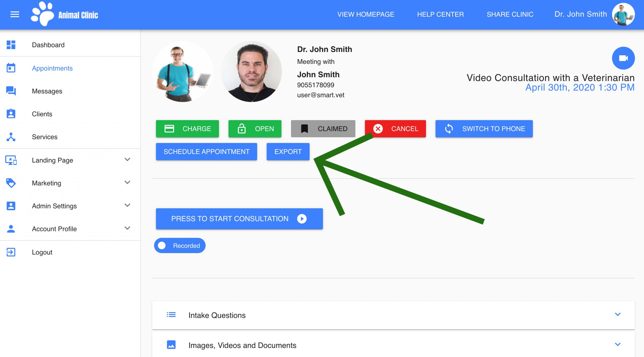The image size is (644, 357).
Task: Click the Intake Questions list icon
Action: click(171, 315)
